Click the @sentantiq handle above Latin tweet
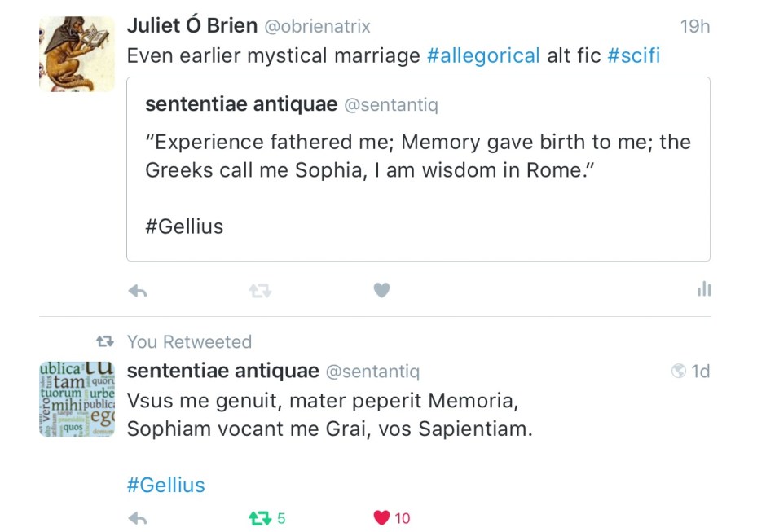766x532 pixels. click(372, 372)
